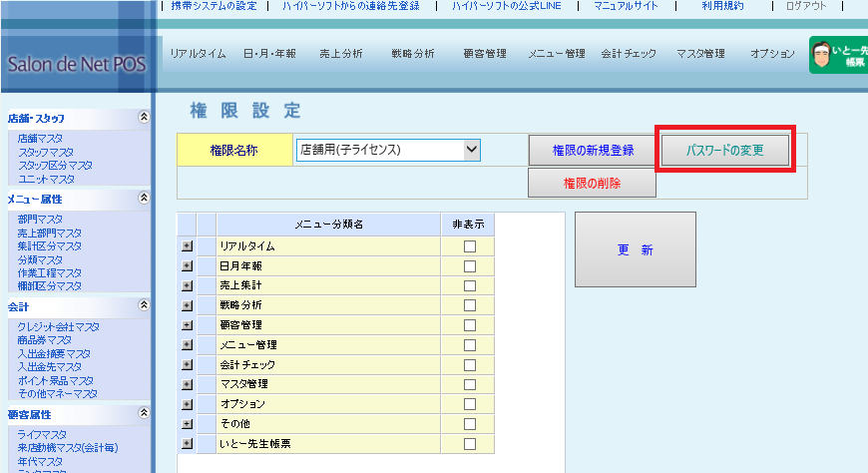
Task: Expand the 顧客管理 row plus icon
Action: pos(187,325)
